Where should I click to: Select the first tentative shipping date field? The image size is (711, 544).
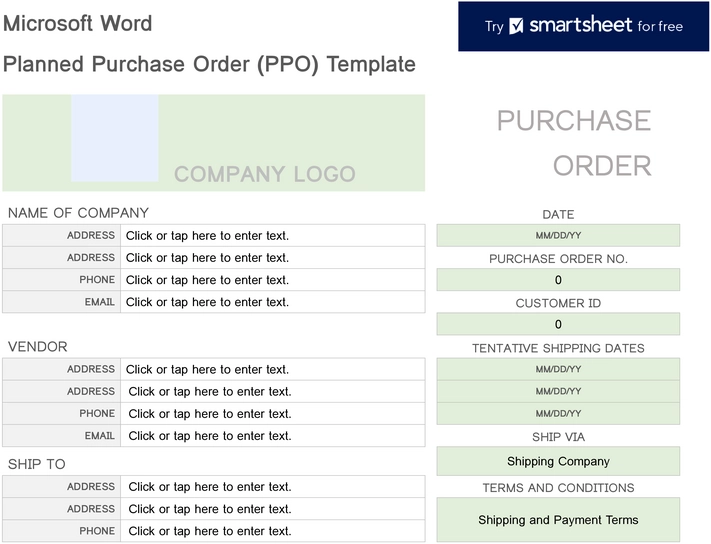coord(558,369)
